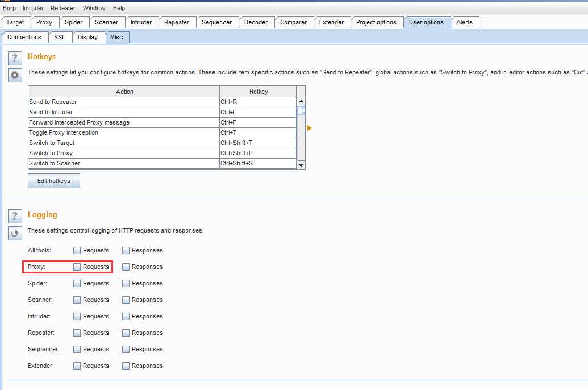Enable All tools Responses logging

click(126, 250)
